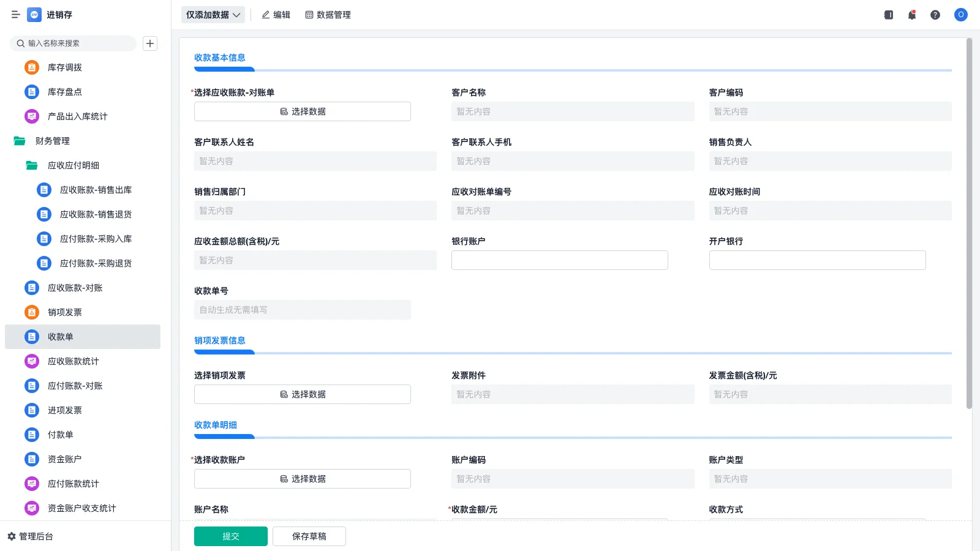Click the 应收对账时间 field
This screenshot has width=980, height=551.
click(831, 211)
